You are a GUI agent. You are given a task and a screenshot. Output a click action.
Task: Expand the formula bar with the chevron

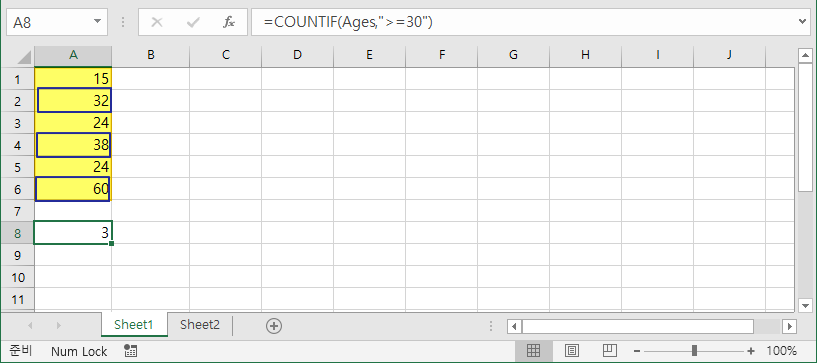[x=802, y=21]
